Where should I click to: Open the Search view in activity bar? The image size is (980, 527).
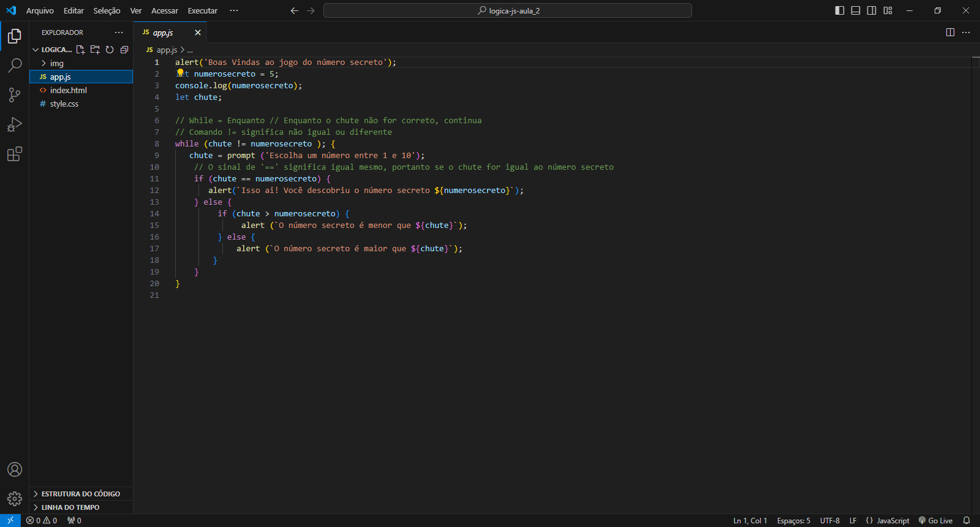(15, 65)
